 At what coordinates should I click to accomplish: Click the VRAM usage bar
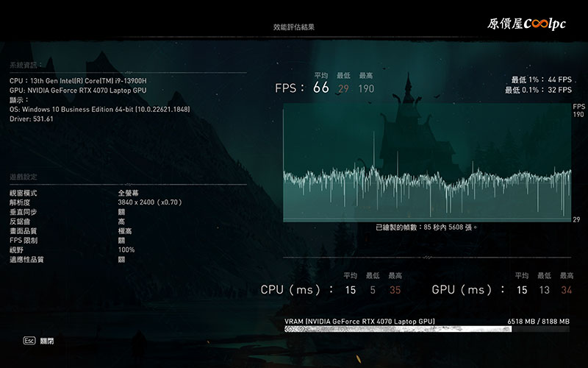427,329
